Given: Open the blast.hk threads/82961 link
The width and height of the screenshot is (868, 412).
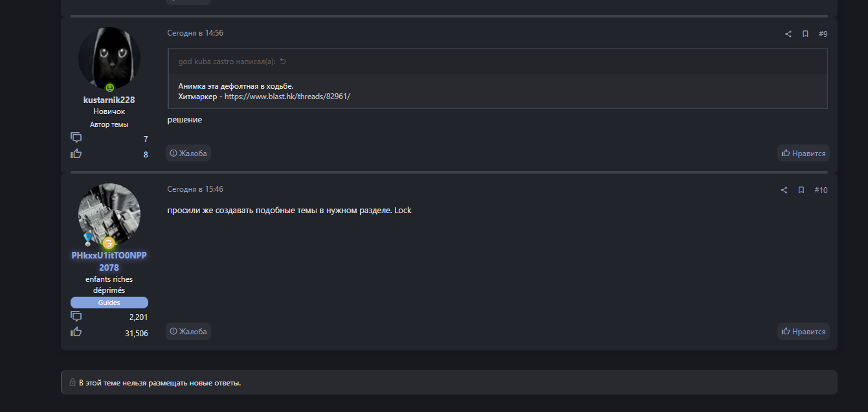Looking at the screenshot, I should click(287, 96).
